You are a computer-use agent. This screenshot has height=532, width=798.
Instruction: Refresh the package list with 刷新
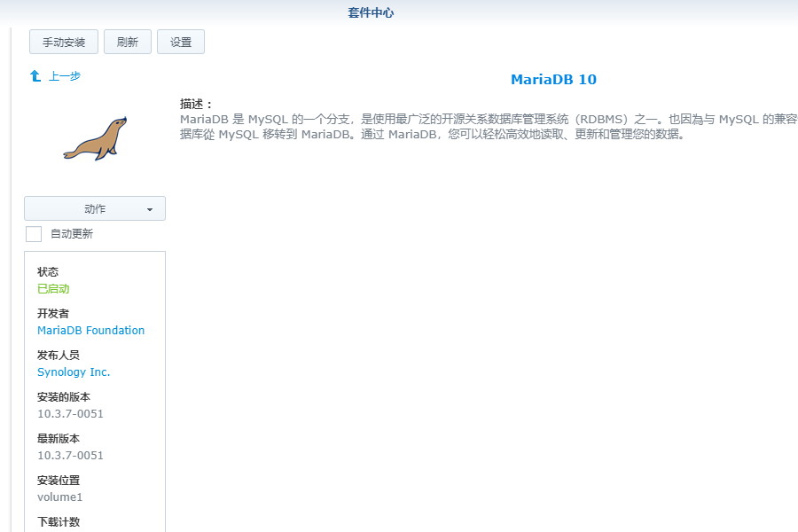(127, 41)
